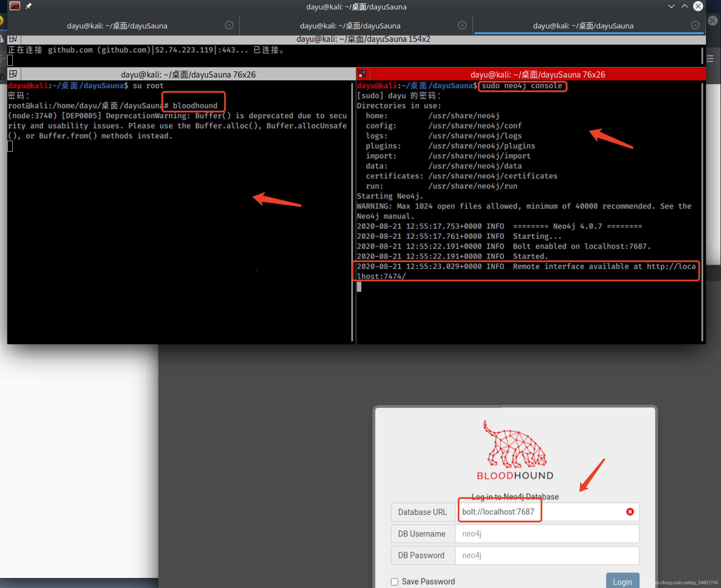Click the scrollbar of the left bloodhound pane
Screen dimensions: 721x588
pyautogui.click(x=352, y=212)
